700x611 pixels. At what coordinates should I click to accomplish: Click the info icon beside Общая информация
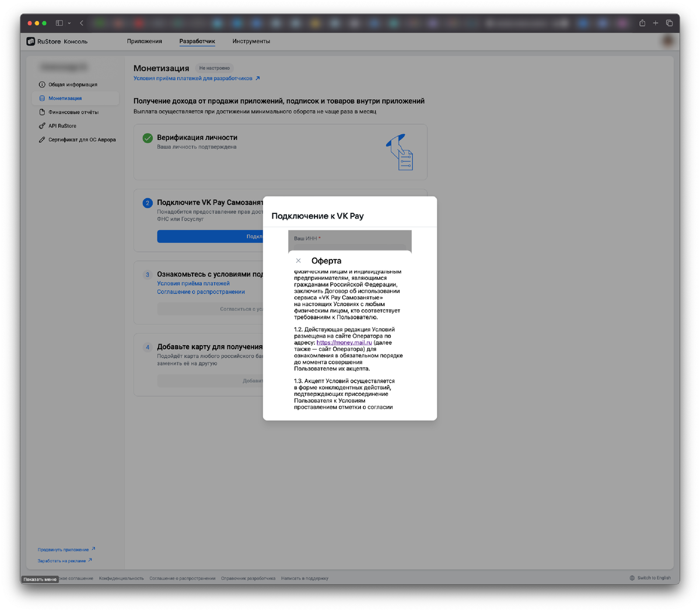point(42,85)
